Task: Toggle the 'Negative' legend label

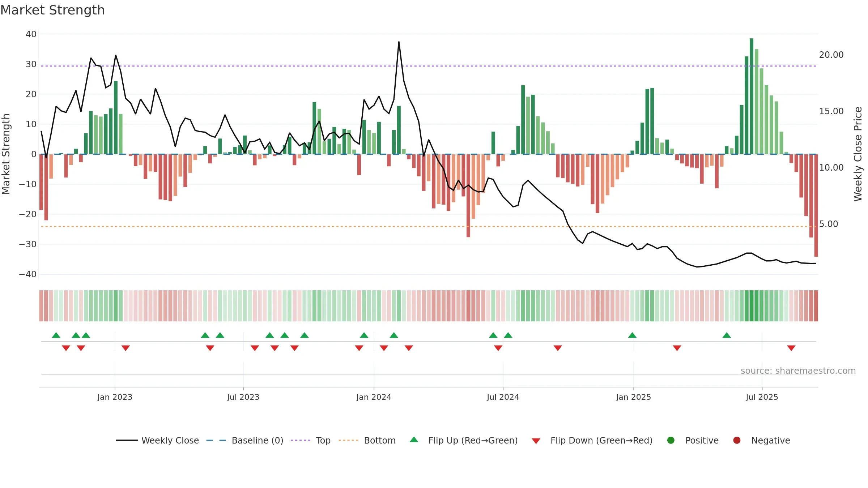Action: pos(771,440)
